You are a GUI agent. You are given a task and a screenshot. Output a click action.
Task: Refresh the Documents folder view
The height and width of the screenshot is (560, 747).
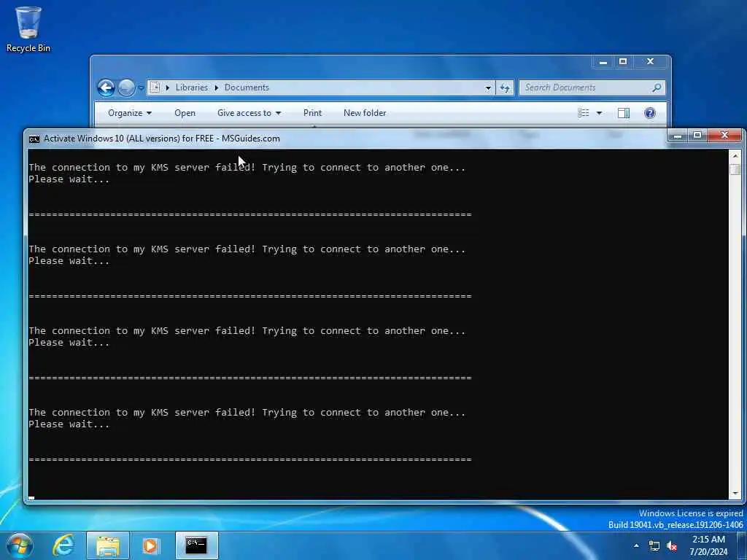coord(505,87)
